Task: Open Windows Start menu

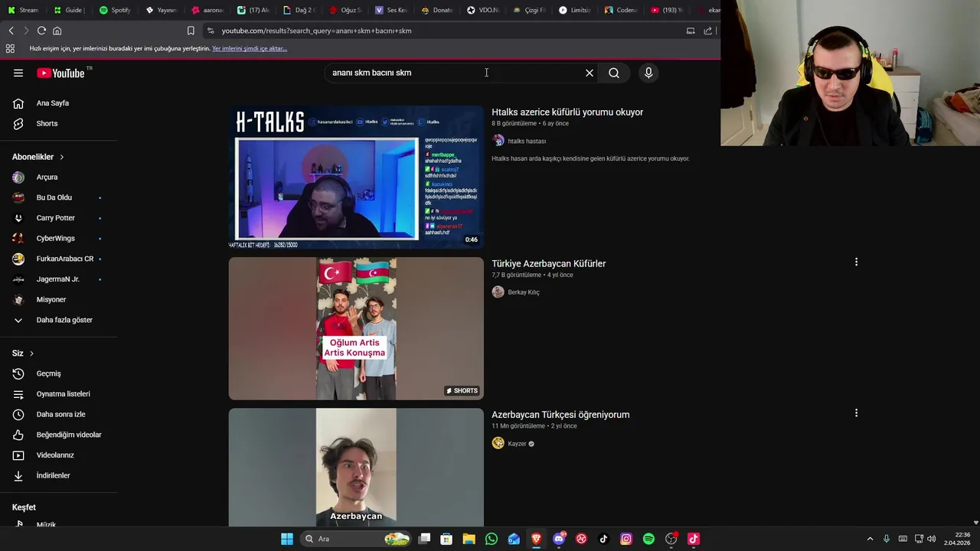Action: pos(287,539)
